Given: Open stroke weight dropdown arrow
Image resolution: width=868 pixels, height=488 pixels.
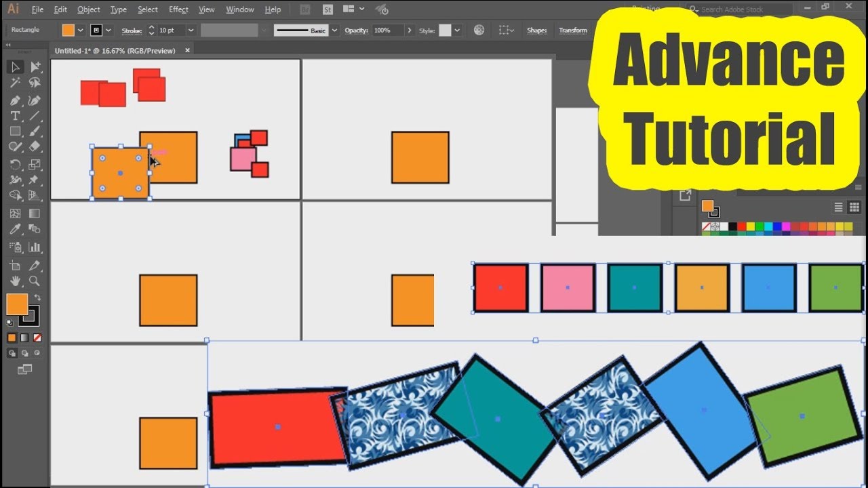Looking at the screenshot, I should 191,30.
